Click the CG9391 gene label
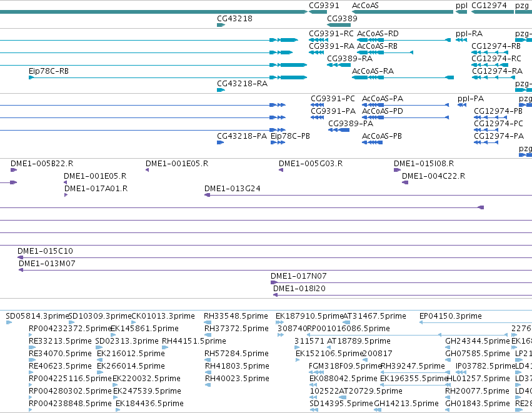The image size is (532, 413). click(324, 6)
